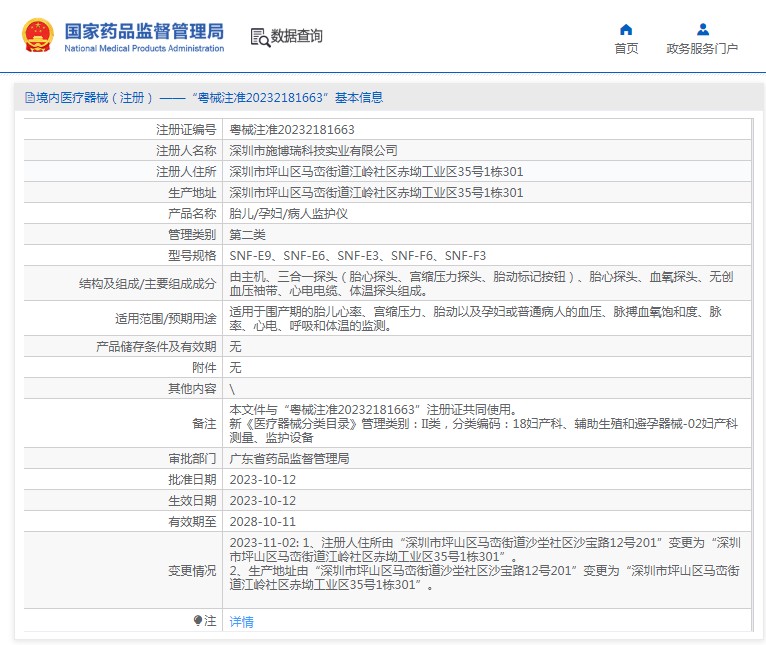Click the 适用范围/预期用途 label

coord(166,319)
